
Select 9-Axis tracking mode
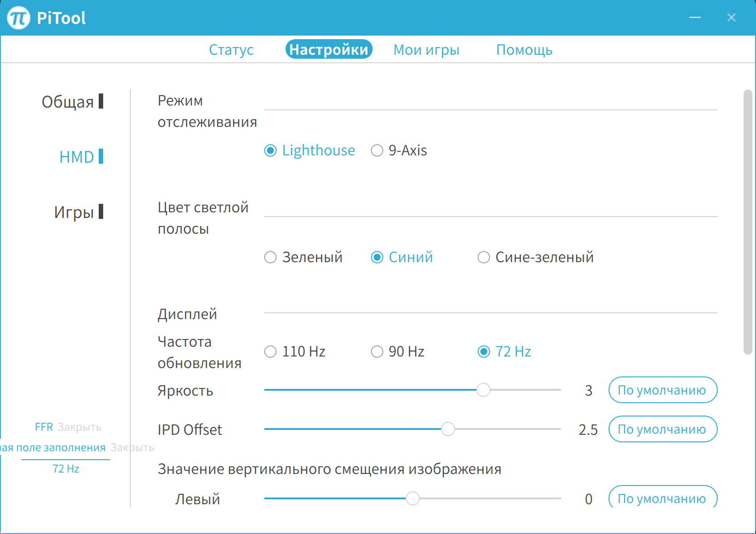tap(377, 151)
